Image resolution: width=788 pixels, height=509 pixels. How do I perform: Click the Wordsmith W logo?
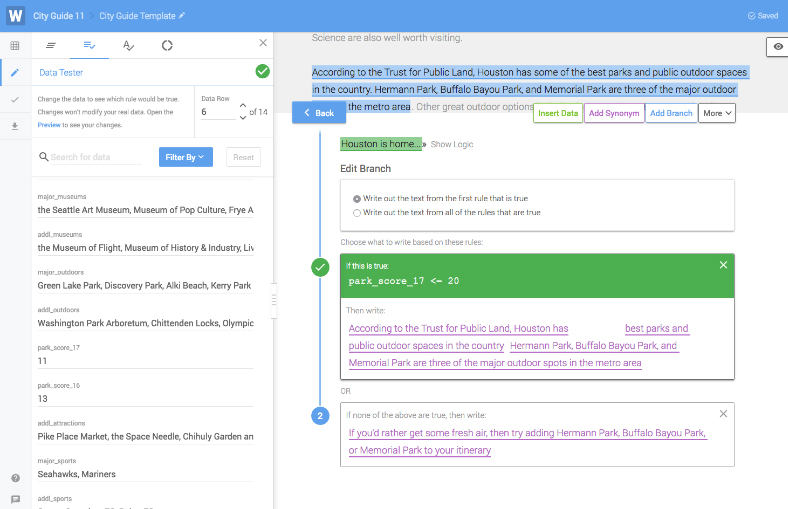(x=15, y=16)
